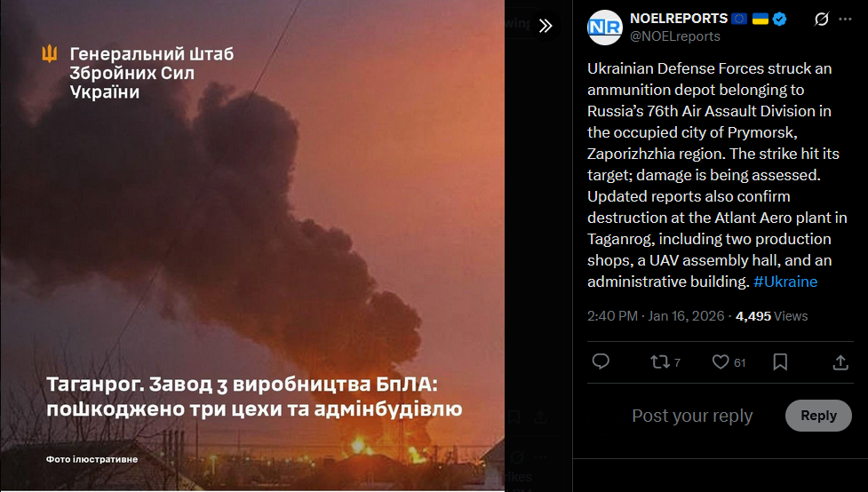
Task: Open the NR profile avatar
Action: point(604,28)
